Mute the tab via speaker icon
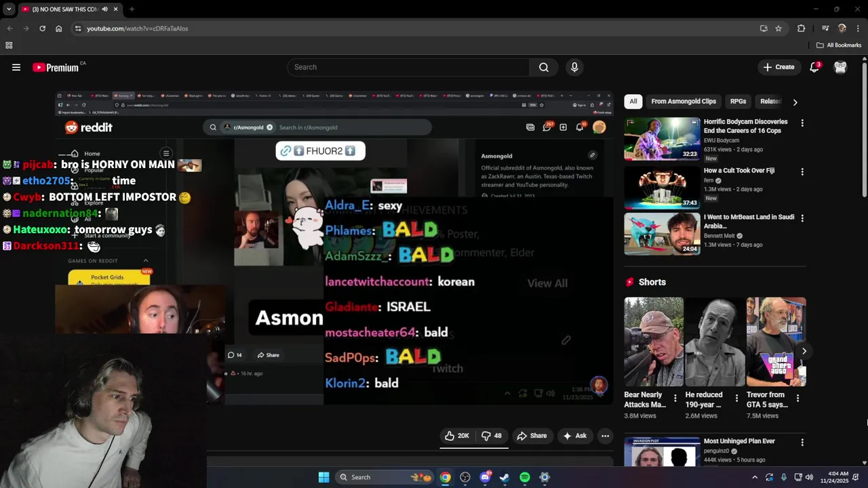868x488 pixels. click(104, 9)
